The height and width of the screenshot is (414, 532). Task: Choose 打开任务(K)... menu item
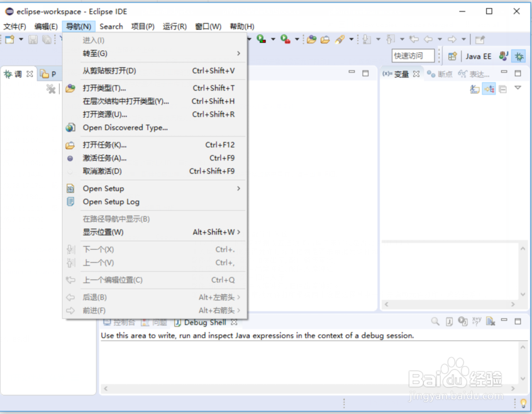[154, 145]
